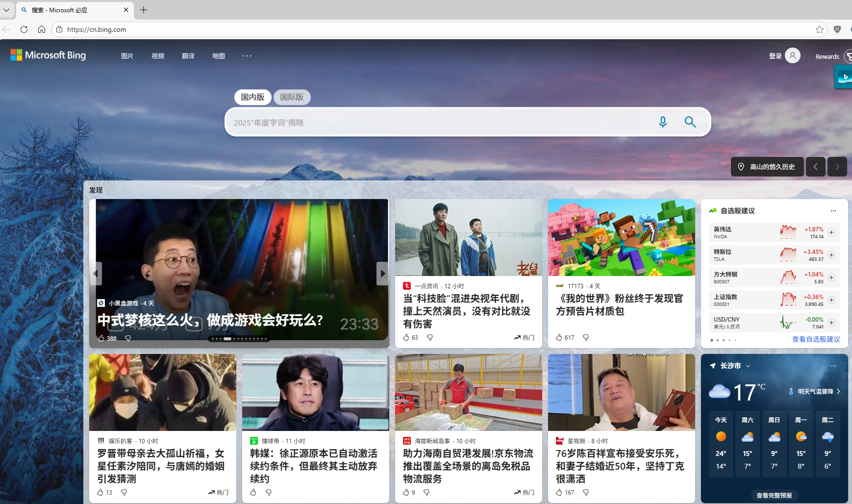Switch to the 图片 section
Image resolution: width=852 pixels, height=504 pixels.
127,55
